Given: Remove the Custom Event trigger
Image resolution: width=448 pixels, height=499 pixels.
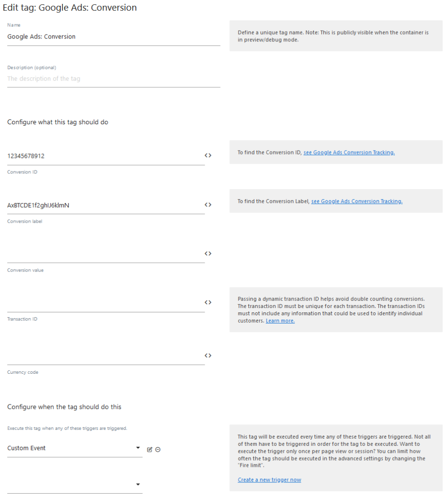Looking at the screenshot, I should pyautogui.click(x=158, y=449).
